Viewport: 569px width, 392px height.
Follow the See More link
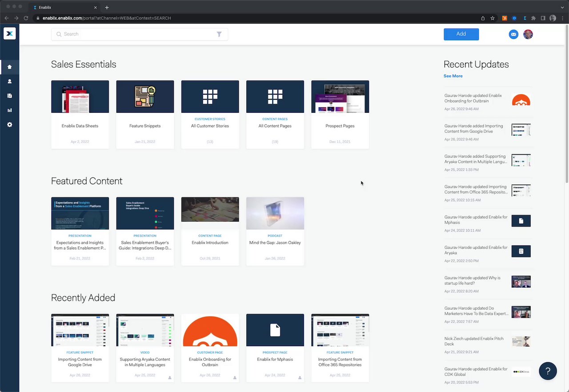453,76
